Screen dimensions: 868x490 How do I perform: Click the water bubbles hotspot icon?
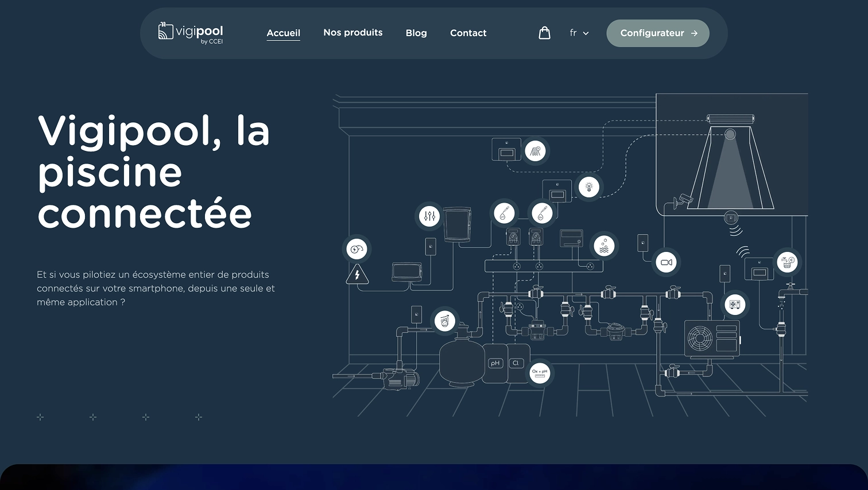pyautogui.click(x=604, y=246)
